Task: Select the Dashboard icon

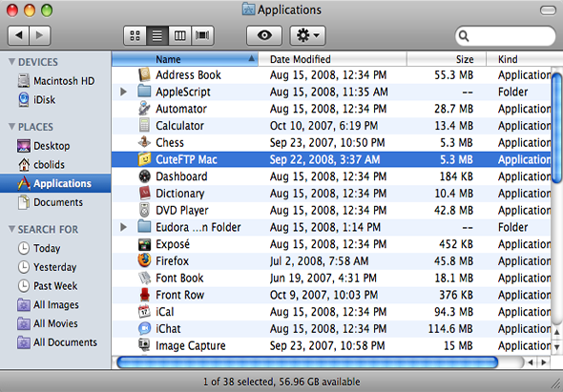Action: click(x=144, y=176)
